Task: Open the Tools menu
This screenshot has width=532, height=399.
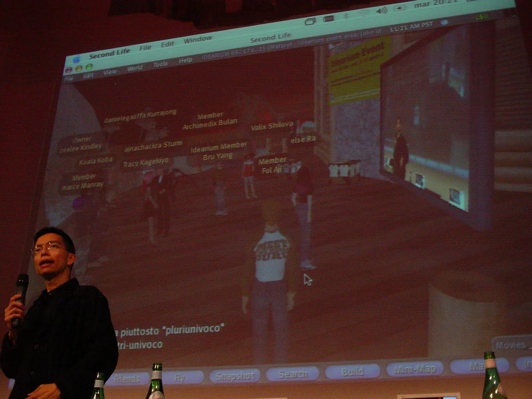Action: pos(160,64)
